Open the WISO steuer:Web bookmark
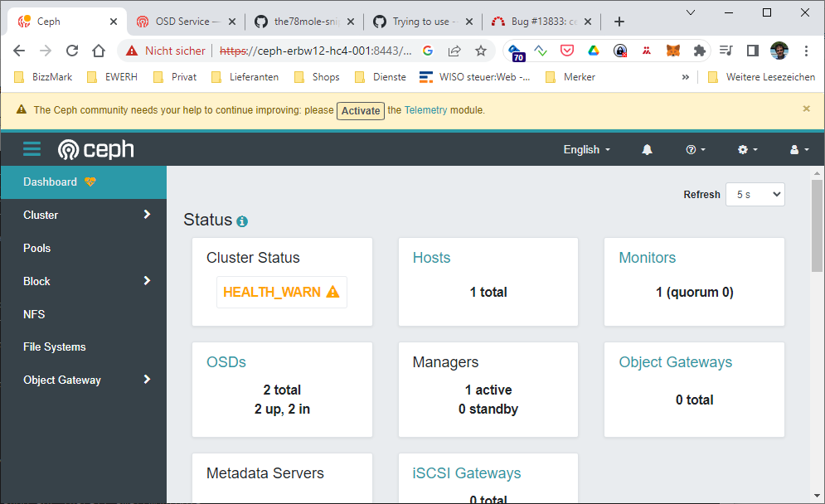825x504 pixels. tap(474, 77)
